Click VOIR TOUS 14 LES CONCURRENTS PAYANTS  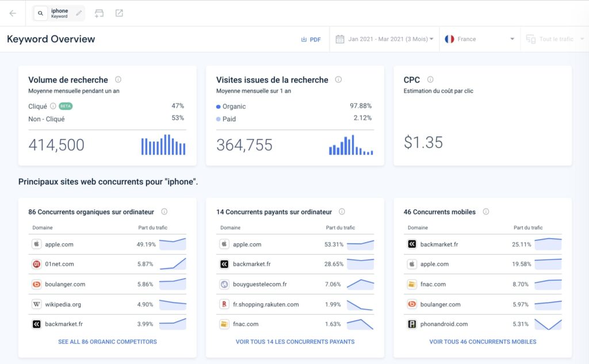pos(294,342)
